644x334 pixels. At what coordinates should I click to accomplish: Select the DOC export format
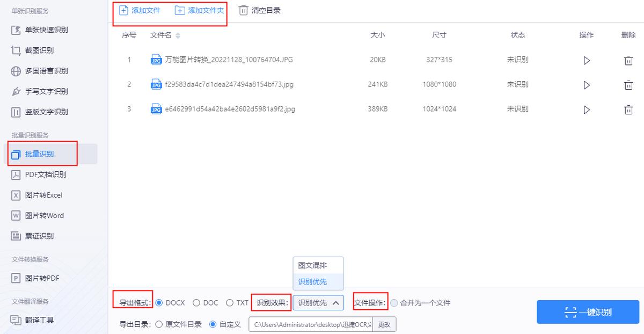197,302
